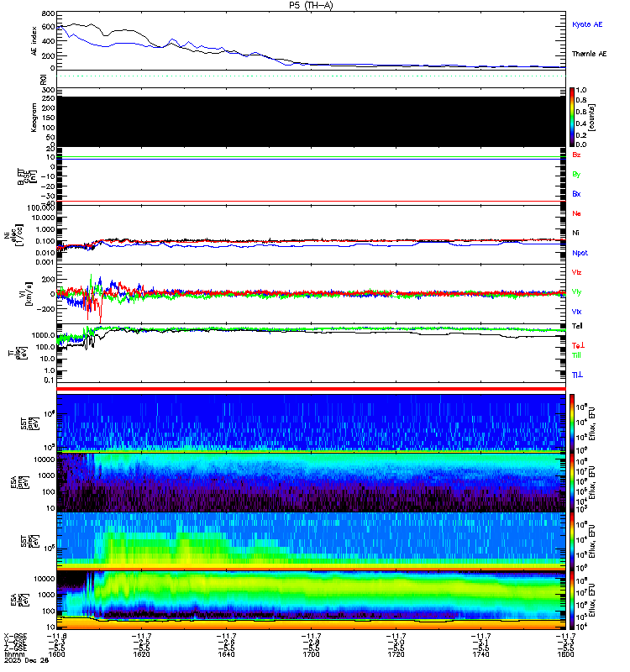Click the green Ti parallel legend label

[576, 355]
